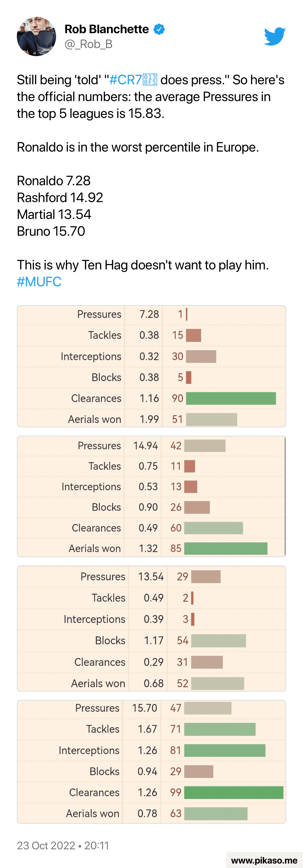This screenshot has height=868, width=303.
Task: Click the Pressures value 7.28 in first table
Action: (x=149, y=314)
